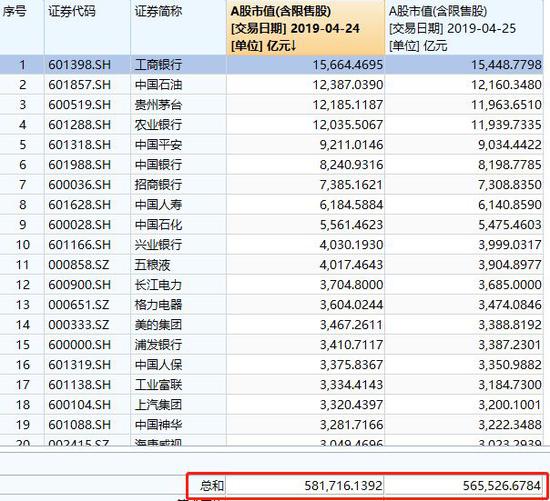Click the value 15,448.7798
550x501 pixels.
[506, 65]
